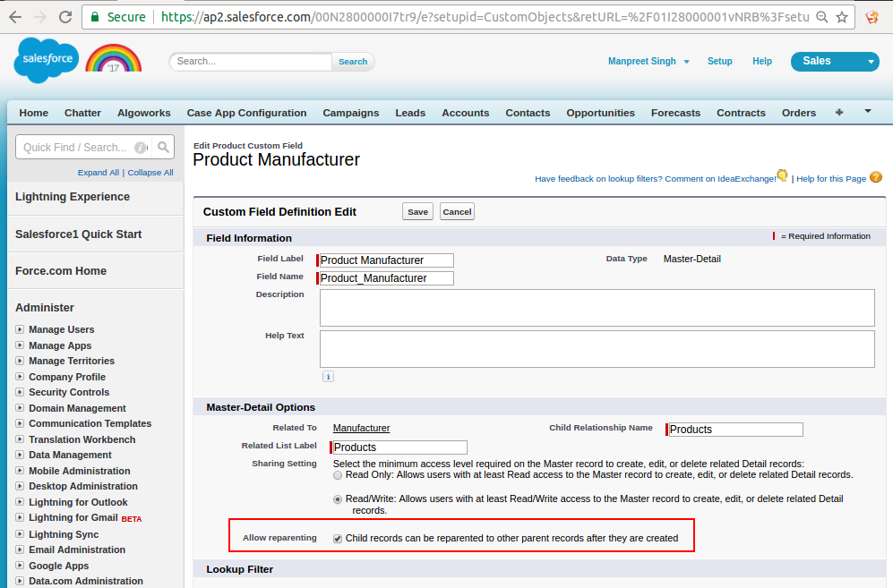
Task: Select the Read Only sharing setting
Action: (x=338, y=475)
